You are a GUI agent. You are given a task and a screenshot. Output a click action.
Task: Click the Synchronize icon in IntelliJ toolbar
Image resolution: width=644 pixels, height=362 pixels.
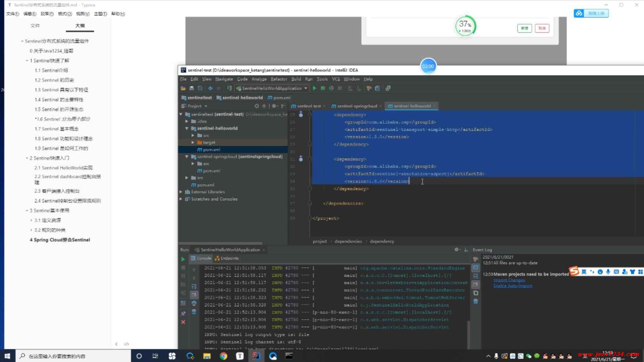tap(200, 88)
